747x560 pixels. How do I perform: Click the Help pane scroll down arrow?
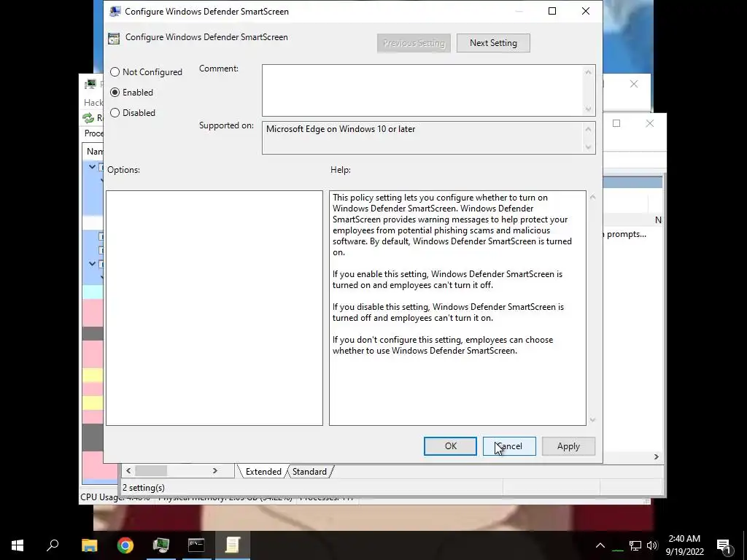point(592,419)
